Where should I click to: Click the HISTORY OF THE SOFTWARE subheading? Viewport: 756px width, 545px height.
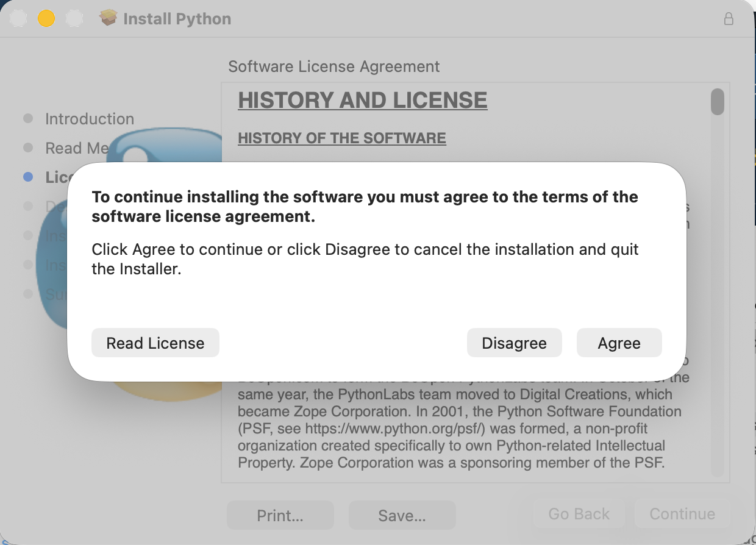(342, 138)
